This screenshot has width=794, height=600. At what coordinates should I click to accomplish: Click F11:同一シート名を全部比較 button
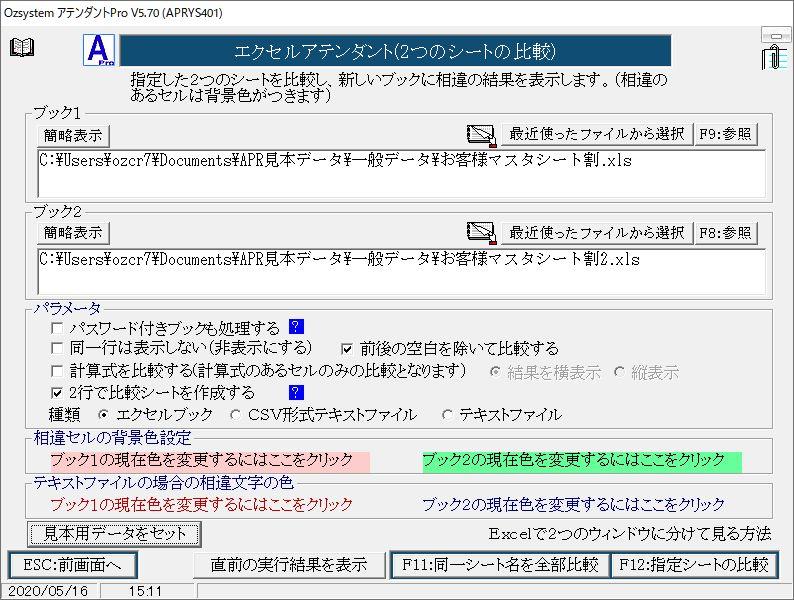(500, 565)
